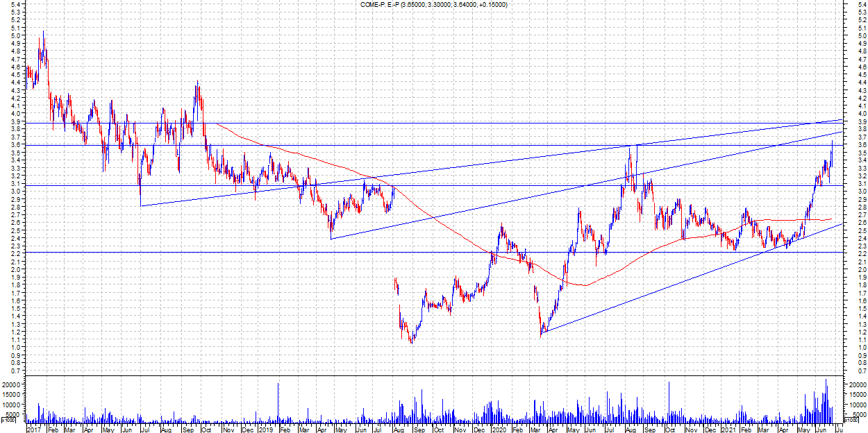
Task: Jump to the 2021 year label on time axis
Action: pyautogui.click(x=727, y=430)
